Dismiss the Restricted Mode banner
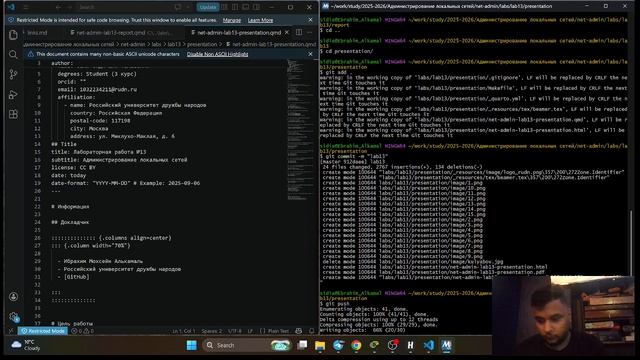 310,20
